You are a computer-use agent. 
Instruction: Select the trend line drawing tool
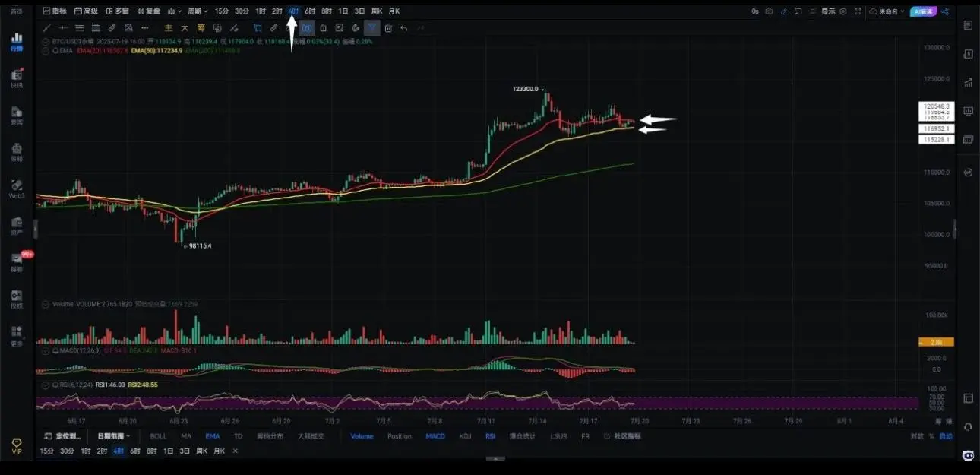(x=46, y=28)
